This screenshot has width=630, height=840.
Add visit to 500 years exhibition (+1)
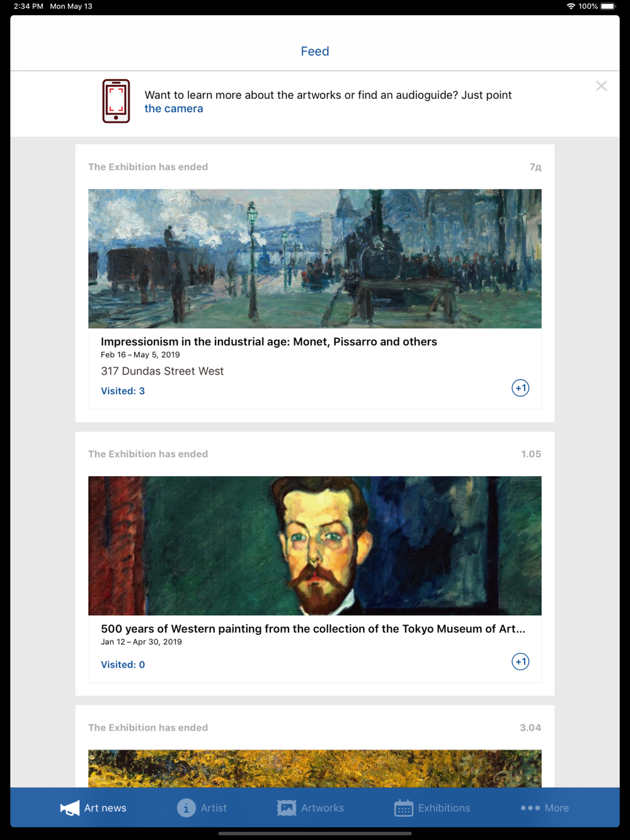pyautogui.click(x=520, y=662)
